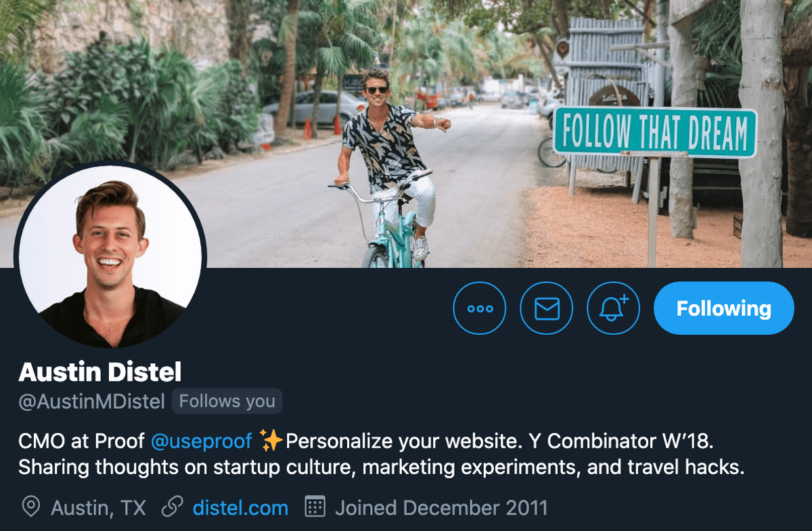This screenshot has height=531, width=812.
Task: Click the link chain icon before distel.com
Action: pyautogui.click(x=171, y=507)
